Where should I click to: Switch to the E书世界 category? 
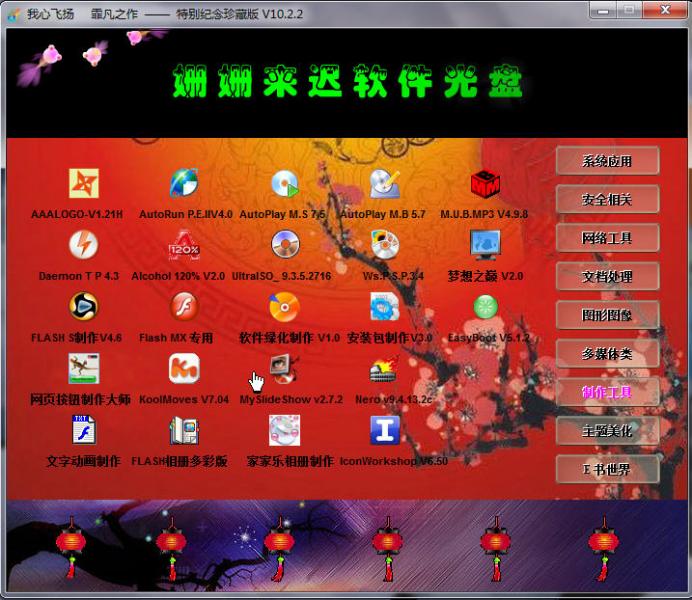pyautogui.click(x=608, y=469)
